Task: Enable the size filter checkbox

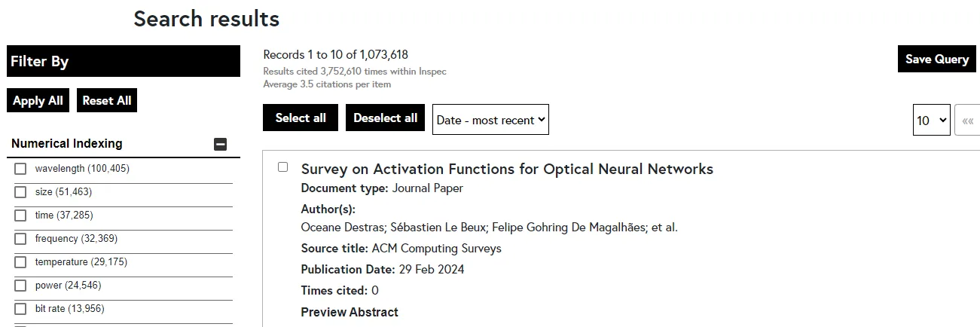Action: point(20,192)
